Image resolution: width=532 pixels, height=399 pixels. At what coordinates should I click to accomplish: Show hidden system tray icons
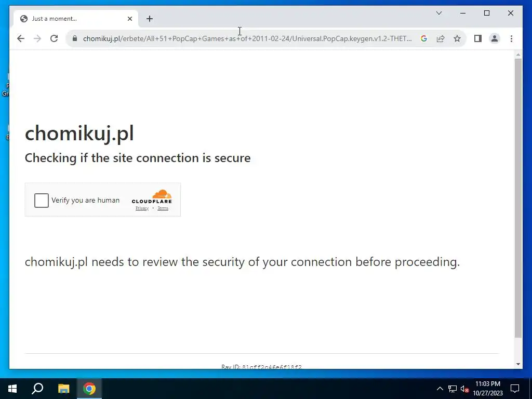click(440, 389)
